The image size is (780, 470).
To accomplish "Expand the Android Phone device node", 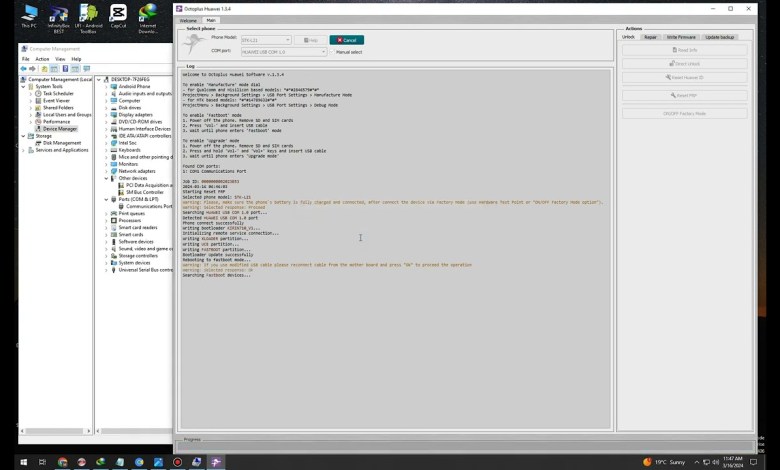I will tap(107, 87).
